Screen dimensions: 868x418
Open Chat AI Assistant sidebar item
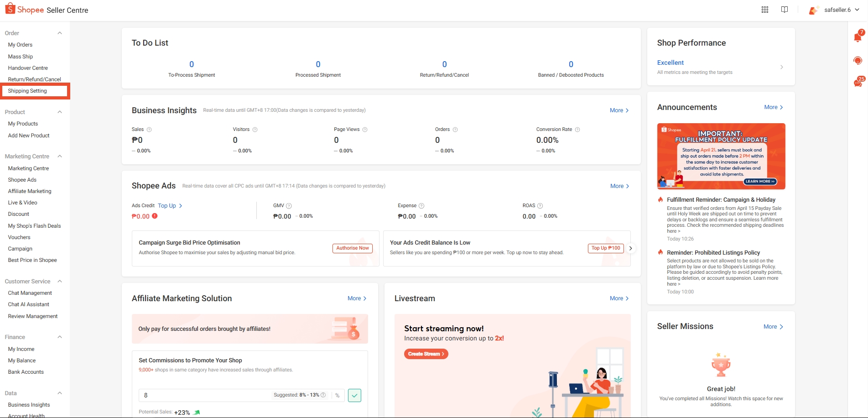tap(28, 304)
